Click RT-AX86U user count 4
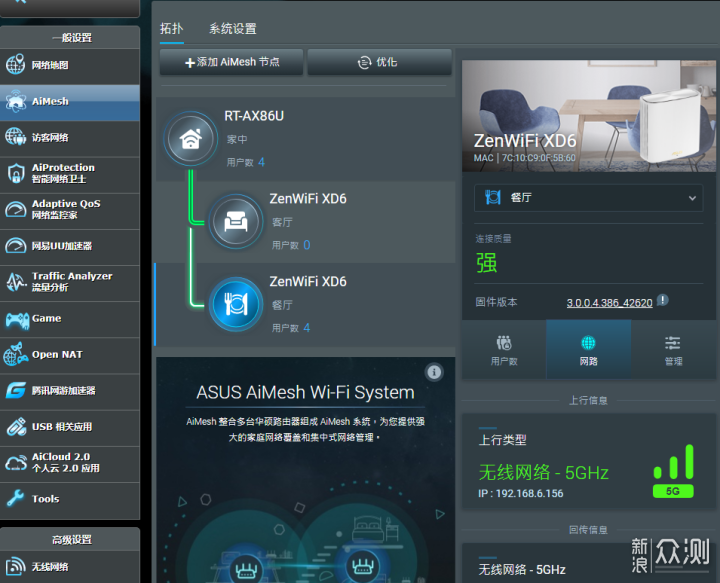 tap(261, 162)
